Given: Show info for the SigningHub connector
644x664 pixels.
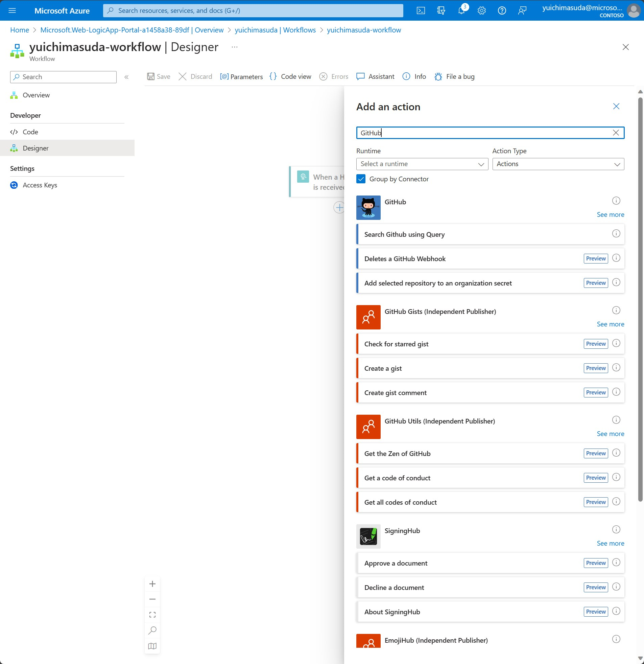Looking at the screenshot, I should [x=616, y=529].
